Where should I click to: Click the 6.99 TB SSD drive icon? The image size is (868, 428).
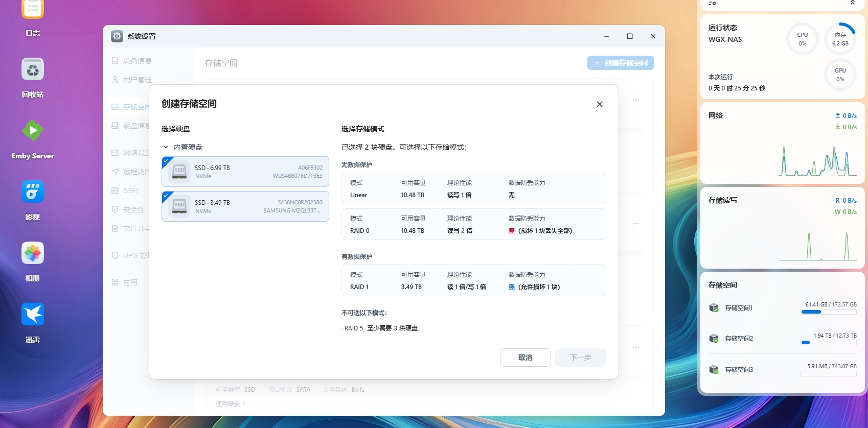[179, 172]
